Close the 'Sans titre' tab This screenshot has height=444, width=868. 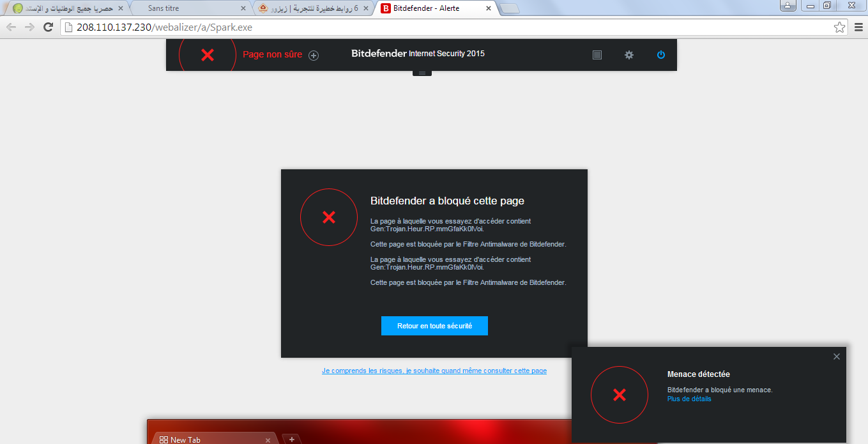[x=243, y=9]
